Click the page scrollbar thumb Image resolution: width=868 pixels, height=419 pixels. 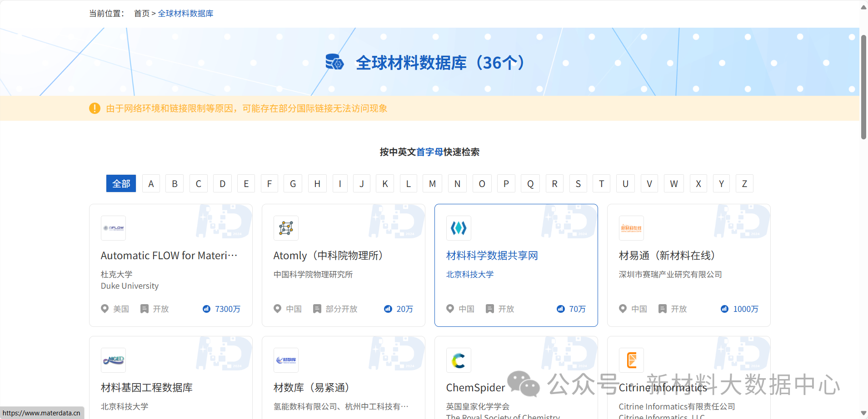pos(863,87)
